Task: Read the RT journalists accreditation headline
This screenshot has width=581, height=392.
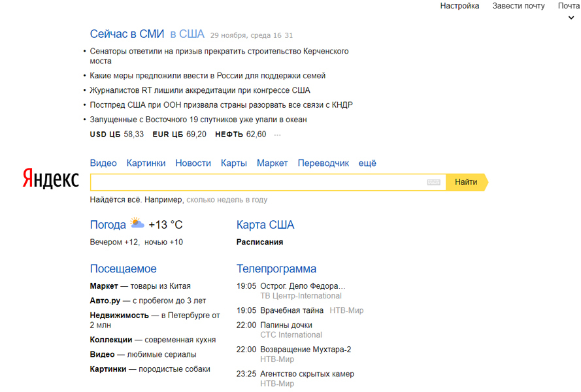Action: [199, 90]
